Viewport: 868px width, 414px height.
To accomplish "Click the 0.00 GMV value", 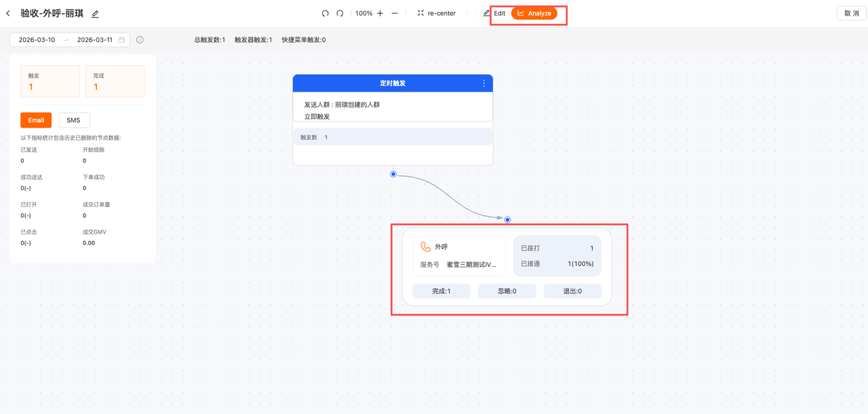I will tap(89, 243).
